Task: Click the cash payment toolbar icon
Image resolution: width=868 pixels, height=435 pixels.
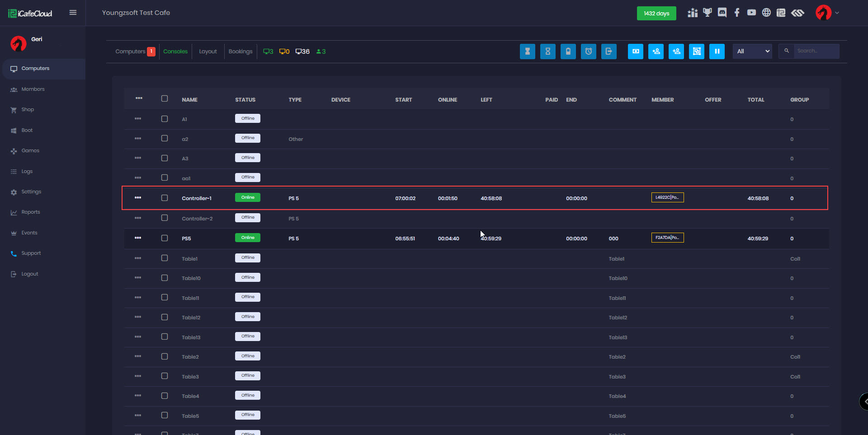Action: pos(635,51)
